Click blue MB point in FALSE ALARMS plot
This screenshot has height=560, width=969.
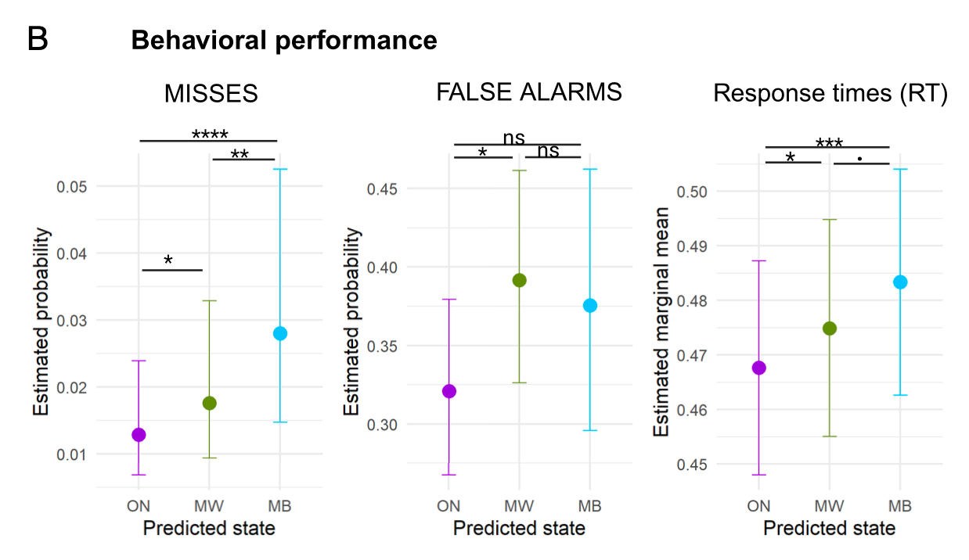click(590, 305)
